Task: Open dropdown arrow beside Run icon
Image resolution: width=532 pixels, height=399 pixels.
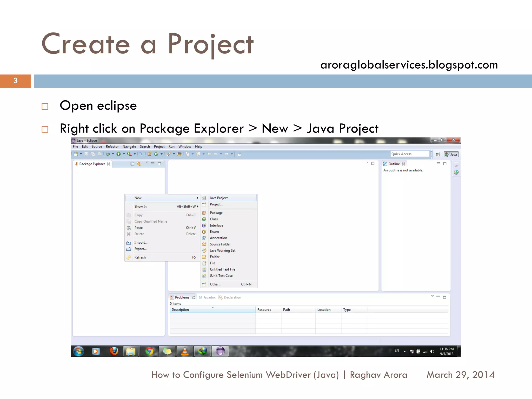Action: coord(124,154)
